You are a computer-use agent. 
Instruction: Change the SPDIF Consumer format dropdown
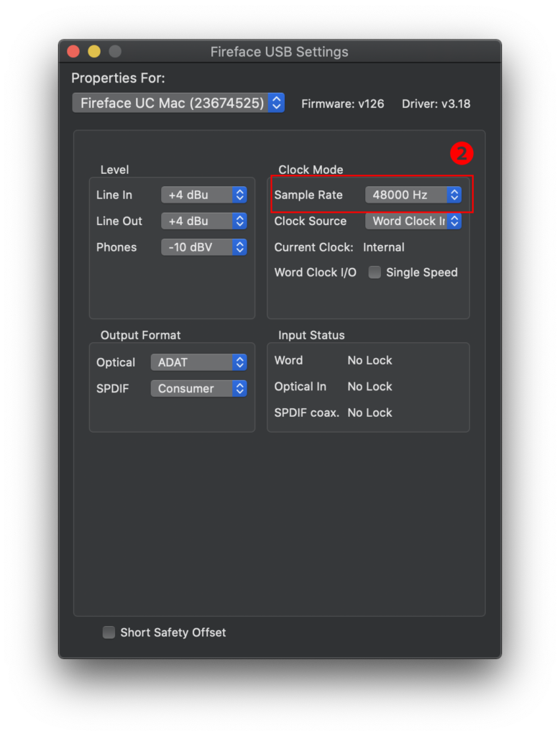[198, 389]
